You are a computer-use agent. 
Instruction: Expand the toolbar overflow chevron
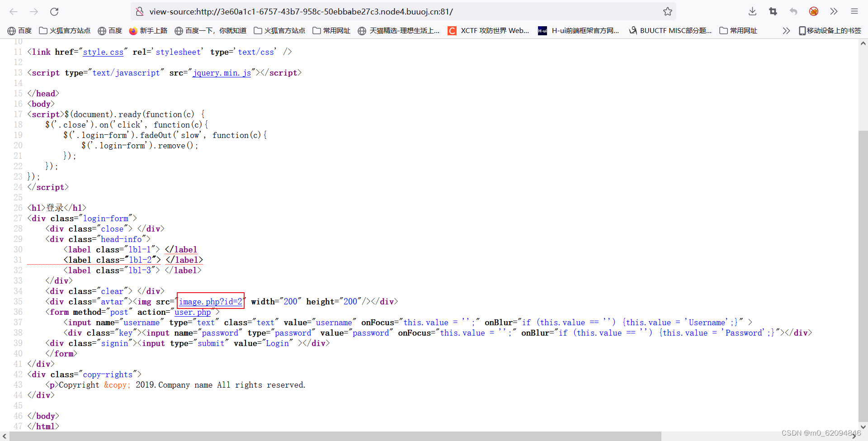(834, 12)
